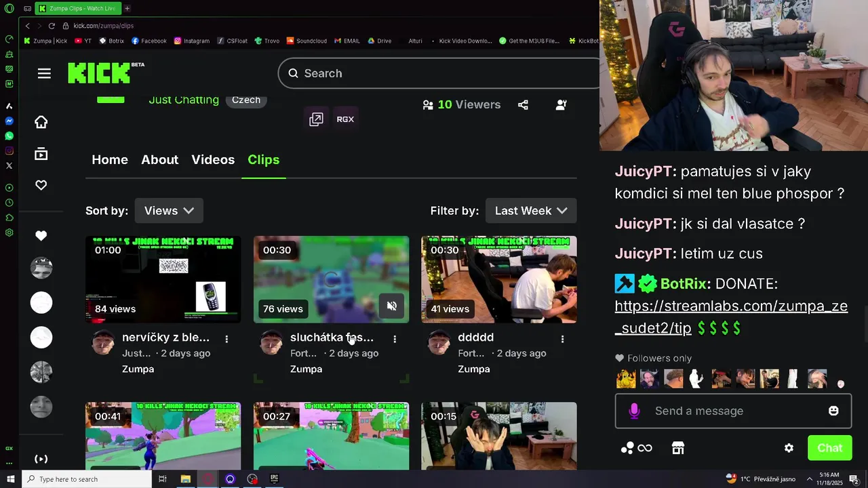
Task: Click the Kick home sidebar icon
Action: [41, 122]
